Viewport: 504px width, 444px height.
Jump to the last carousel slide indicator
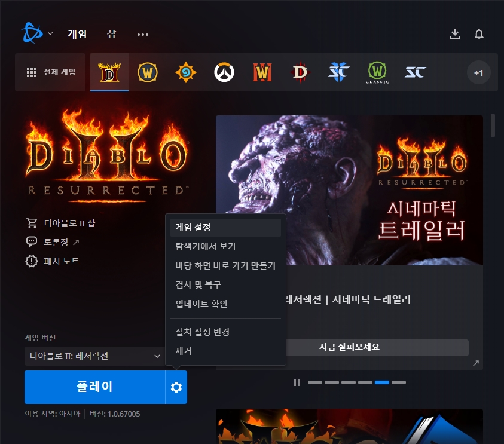399,382
